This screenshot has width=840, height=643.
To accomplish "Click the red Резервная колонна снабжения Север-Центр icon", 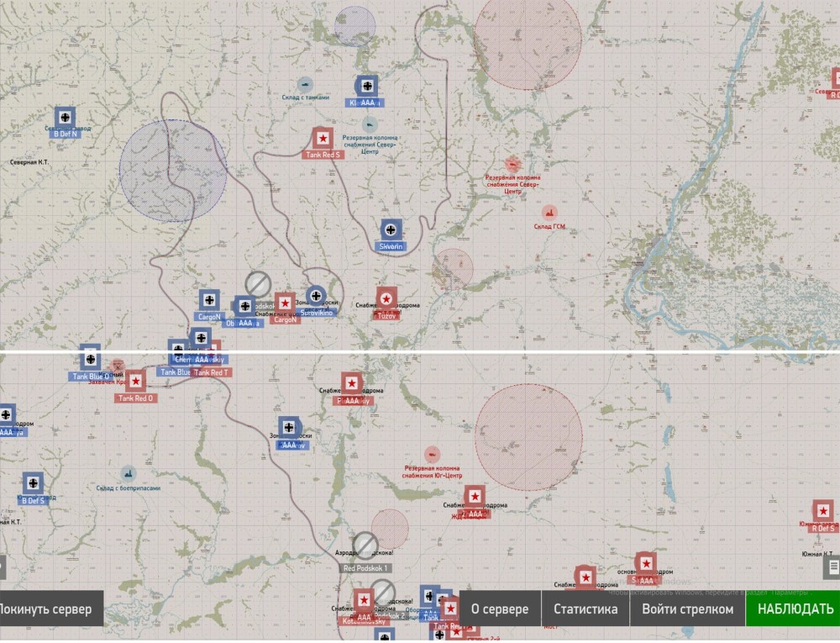I will [512, 164].
